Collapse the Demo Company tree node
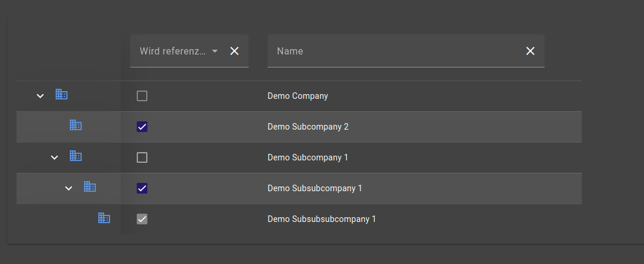This screenshot has width=644, height=264. (x=40, y=96)
